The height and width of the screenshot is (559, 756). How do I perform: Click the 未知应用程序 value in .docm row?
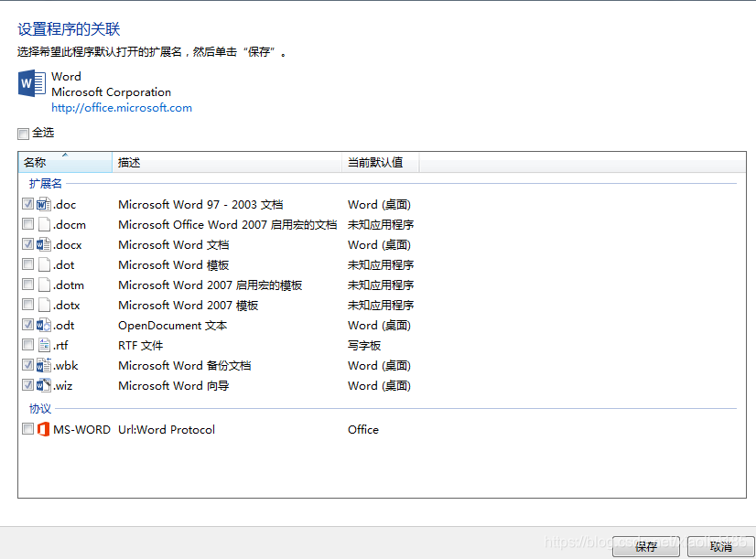pyautogui.click(x=381, y=224)
